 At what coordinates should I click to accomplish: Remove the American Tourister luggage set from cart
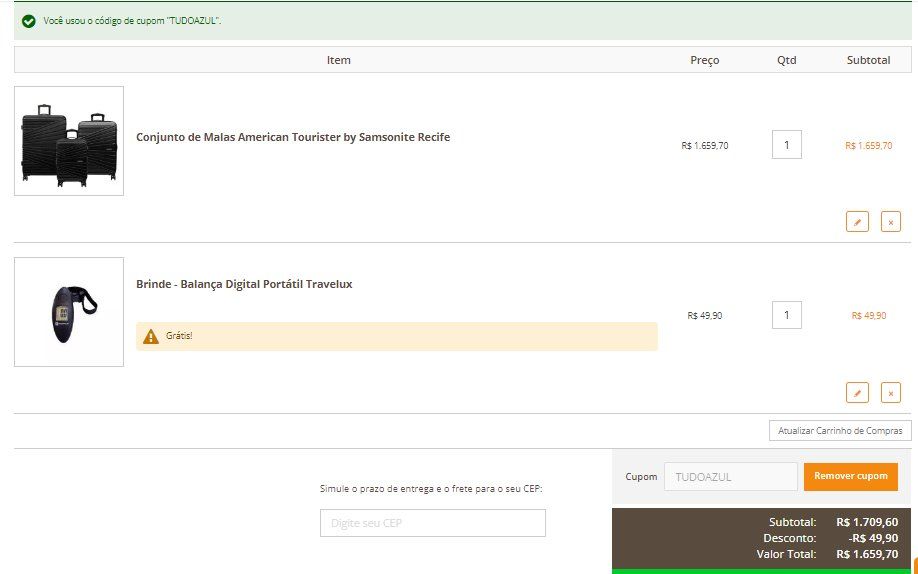[x=890, y=222]
